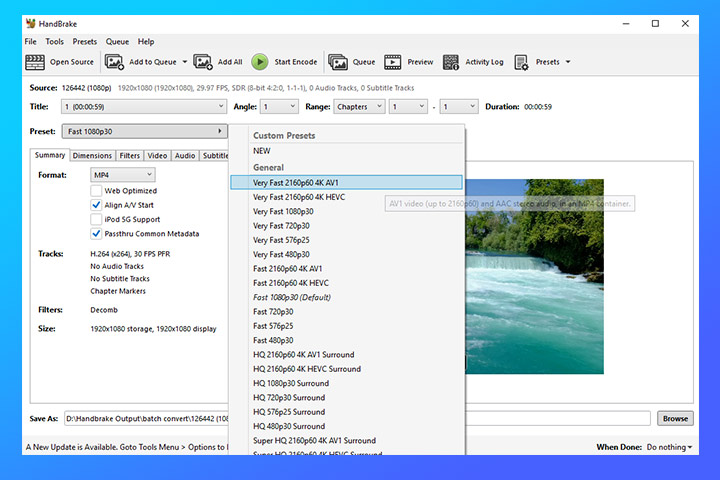Select Very Fast 720p30 preset
Screen dimensions: 720x480
tap(347, 226)
